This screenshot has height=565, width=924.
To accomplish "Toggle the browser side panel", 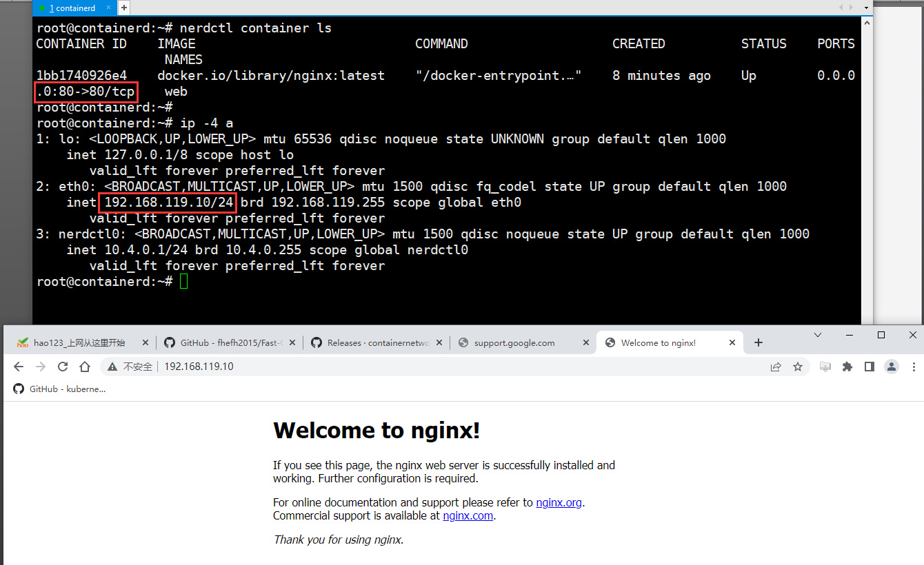I will click(870, 367).
